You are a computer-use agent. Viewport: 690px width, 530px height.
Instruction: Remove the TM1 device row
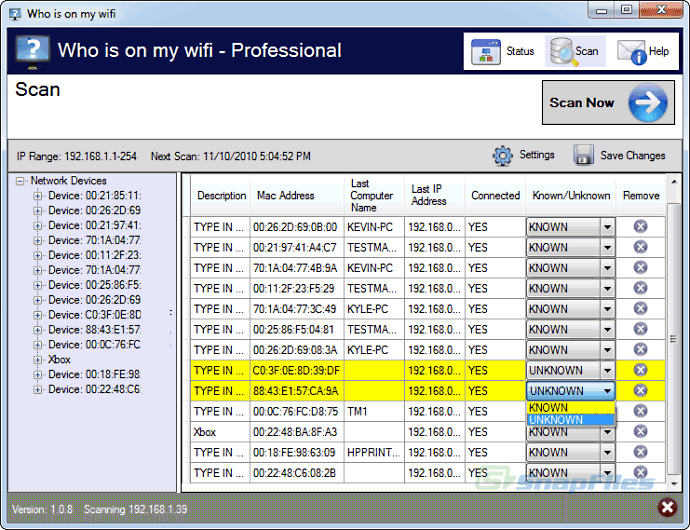pos(640,411)
